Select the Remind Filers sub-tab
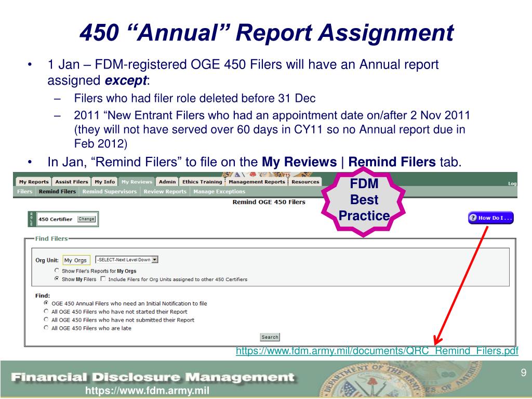 click(57, 192)
